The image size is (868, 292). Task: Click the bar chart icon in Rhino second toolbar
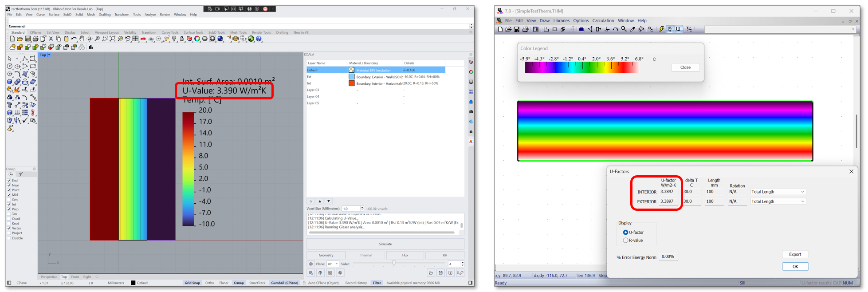click(x=91, y=47)
